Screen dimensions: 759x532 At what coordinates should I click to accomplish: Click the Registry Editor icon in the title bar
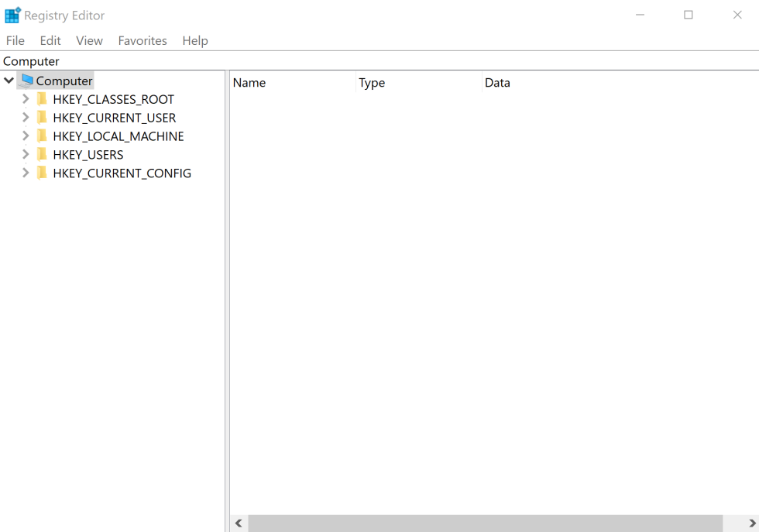(11, 14)
